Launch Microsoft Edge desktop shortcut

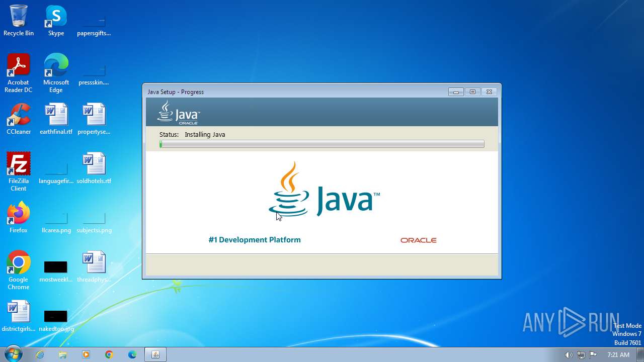(56, 73)
